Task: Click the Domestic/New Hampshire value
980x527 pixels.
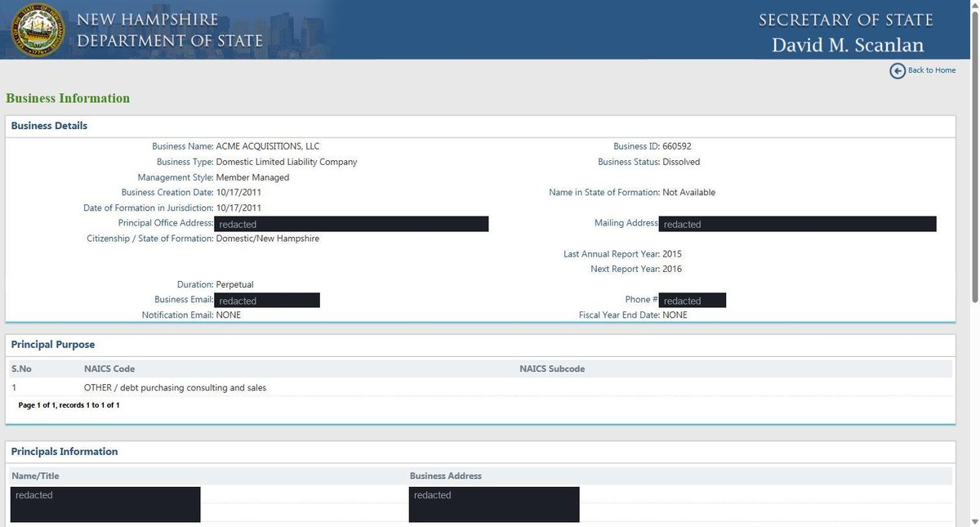Action: click(267, 239)
